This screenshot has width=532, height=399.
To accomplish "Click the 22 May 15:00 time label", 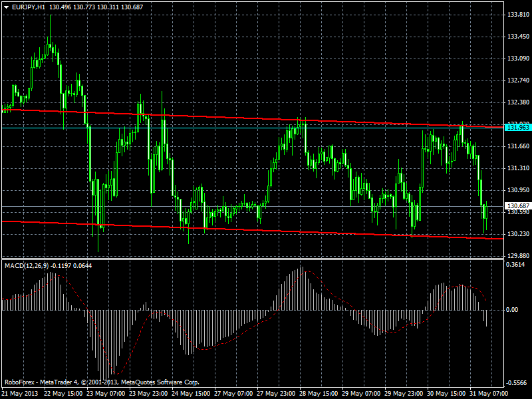I will click(63, 394).
